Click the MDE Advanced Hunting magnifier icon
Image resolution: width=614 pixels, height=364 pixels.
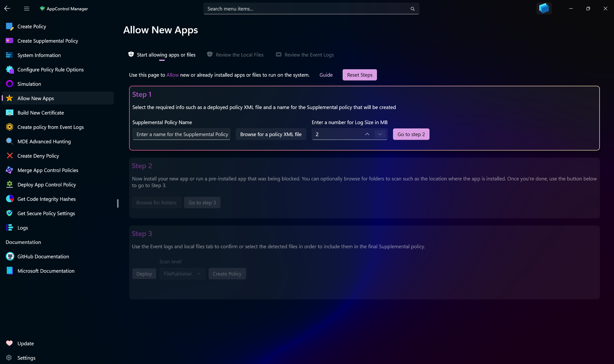click(x=10, y=141)
